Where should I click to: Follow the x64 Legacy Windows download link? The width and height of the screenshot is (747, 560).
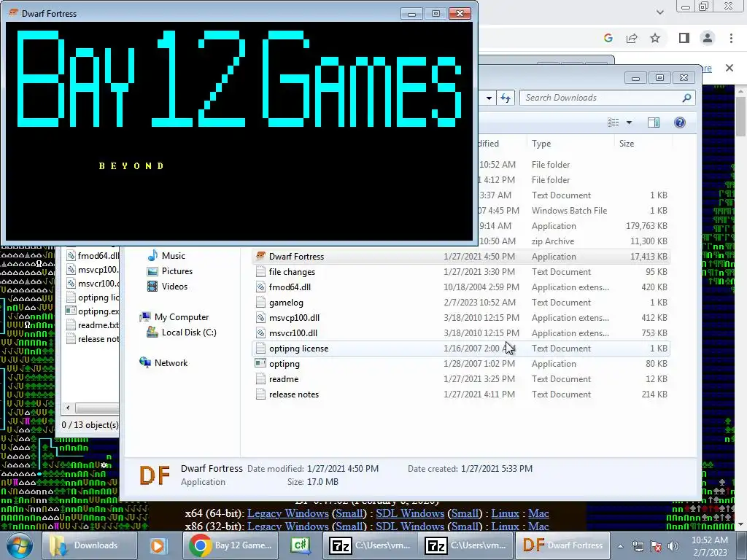287,513
